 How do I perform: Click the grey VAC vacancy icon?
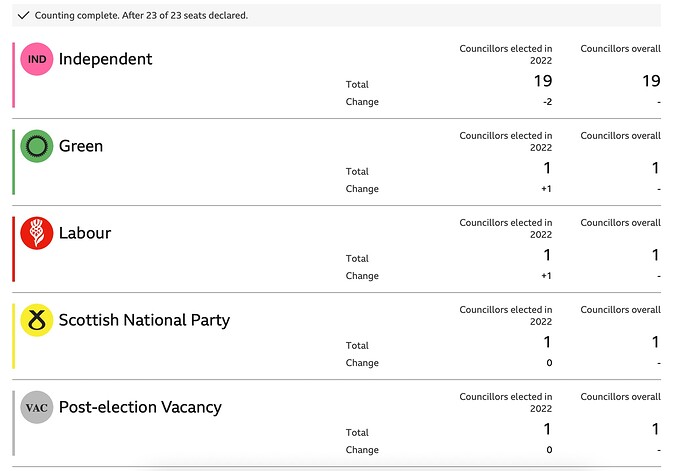point(37,408)
